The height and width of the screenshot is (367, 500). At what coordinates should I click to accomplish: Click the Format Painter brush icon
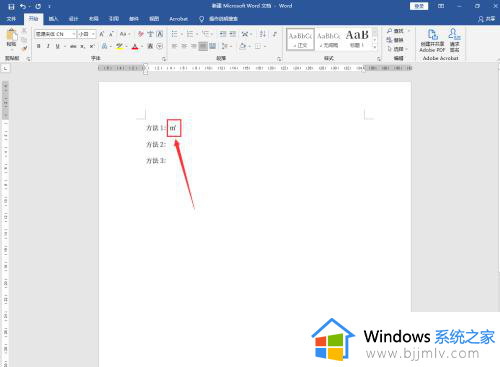(24, 49)
